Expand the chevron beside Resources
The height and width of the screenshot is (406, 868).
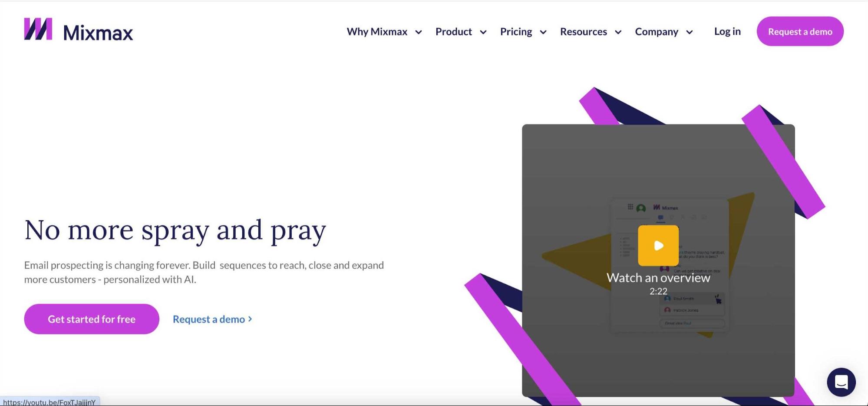coord(618,32)
